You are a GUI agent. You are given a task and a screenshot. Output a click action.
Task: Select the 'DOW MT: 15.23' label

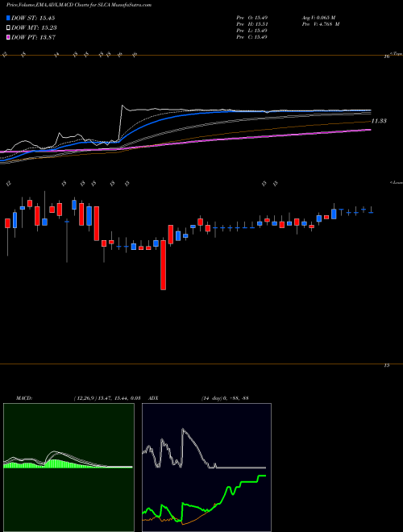coord(34,28)
